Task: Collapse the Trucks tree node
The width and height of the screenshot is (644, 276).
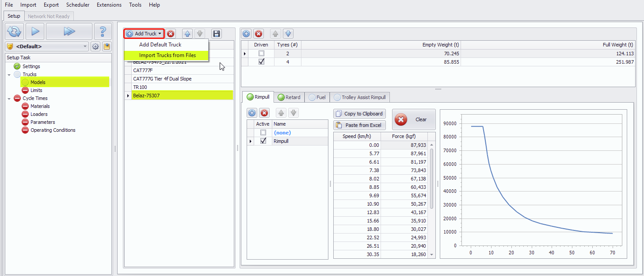Action: pyautogui.click(x=9, y=75)
